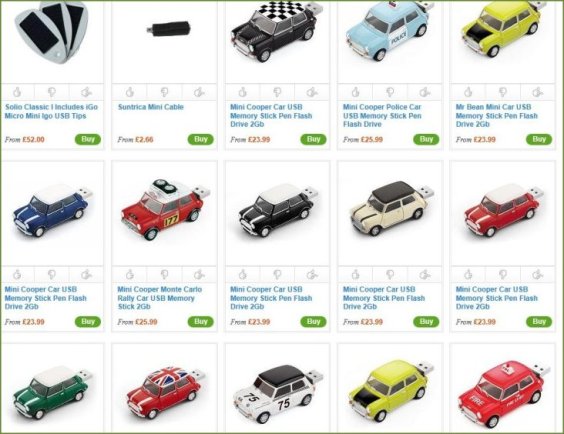Click thumbs down under Suntrica Mini Cable
564x434 pixels.
click(164, 92)
